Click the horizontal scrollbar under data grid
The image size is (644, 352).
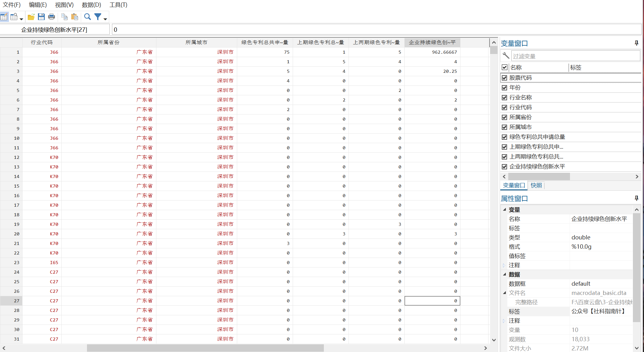pos(205,348)
